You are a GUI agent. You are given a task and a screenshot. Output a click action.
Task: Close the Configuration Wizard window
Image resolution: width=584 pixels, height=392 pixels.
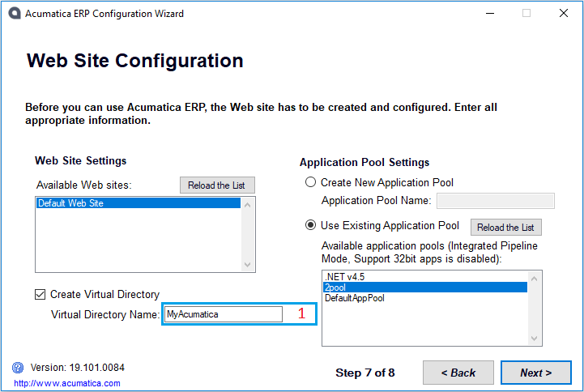(564, 13)
